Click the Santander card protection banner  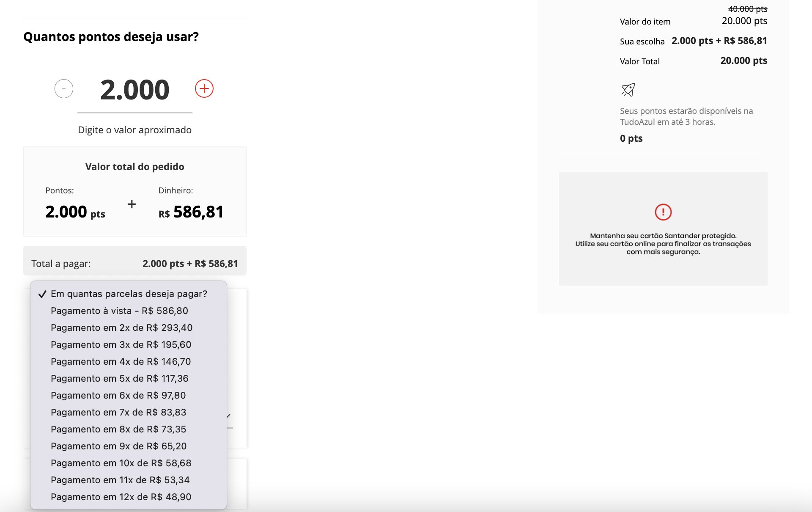663,228
